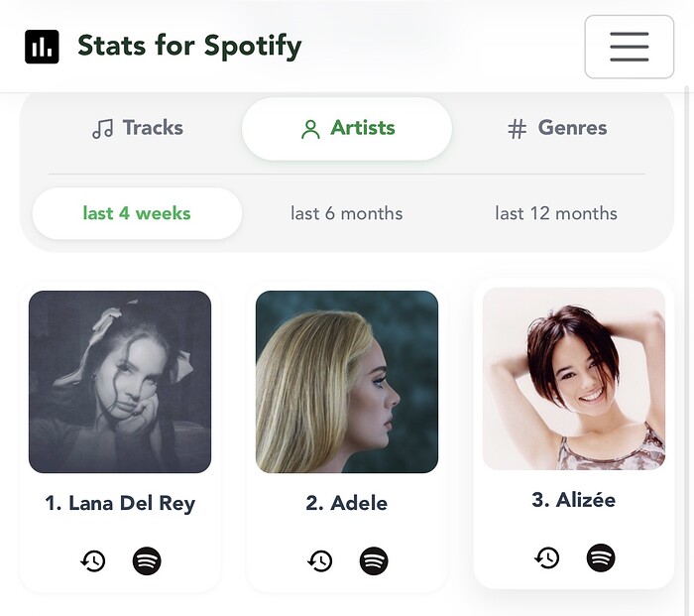This screenshot has width=694, height=616.
Task: Click the 1. Lana Del Rey name
Action: pyautogui.click(x=120, y=503)
